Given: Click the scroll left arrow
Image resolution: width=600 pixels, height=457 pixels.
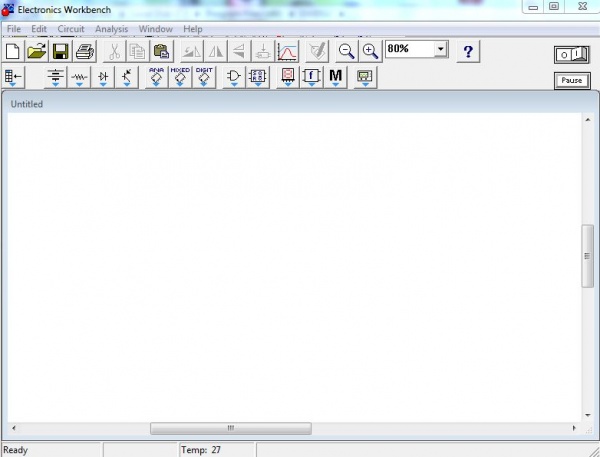Looking at the screenshot, I should pyautogui.click(x=14, y=428).
